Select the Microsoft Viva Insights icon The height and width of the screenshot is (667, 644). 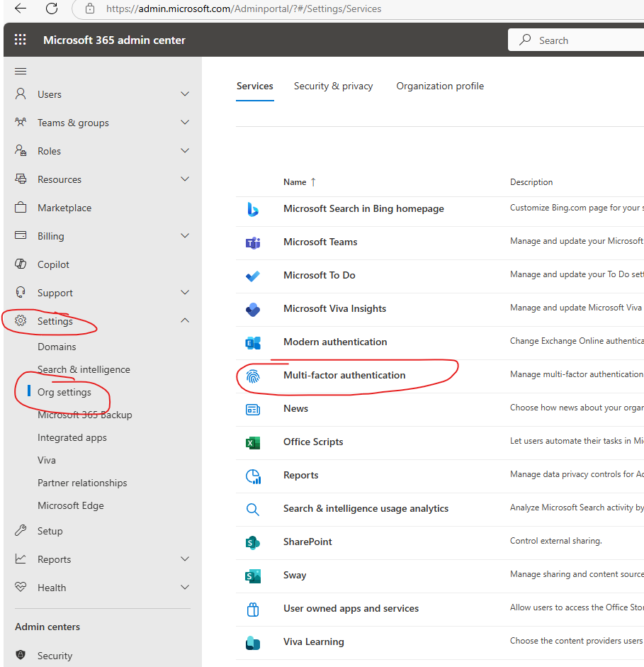pos(253,309)
